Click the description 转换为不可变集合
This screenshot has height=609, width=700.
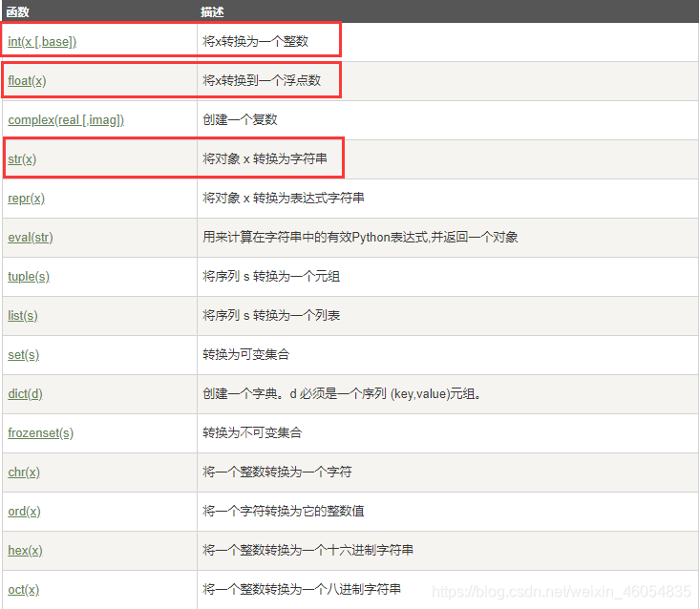coord(252,432)
